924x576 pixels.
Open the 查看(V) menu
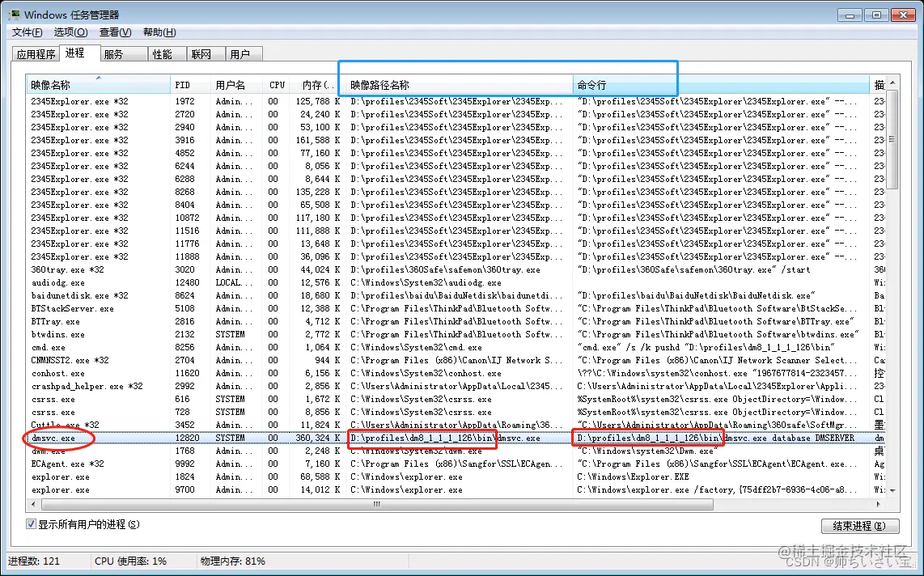point(115,32)
